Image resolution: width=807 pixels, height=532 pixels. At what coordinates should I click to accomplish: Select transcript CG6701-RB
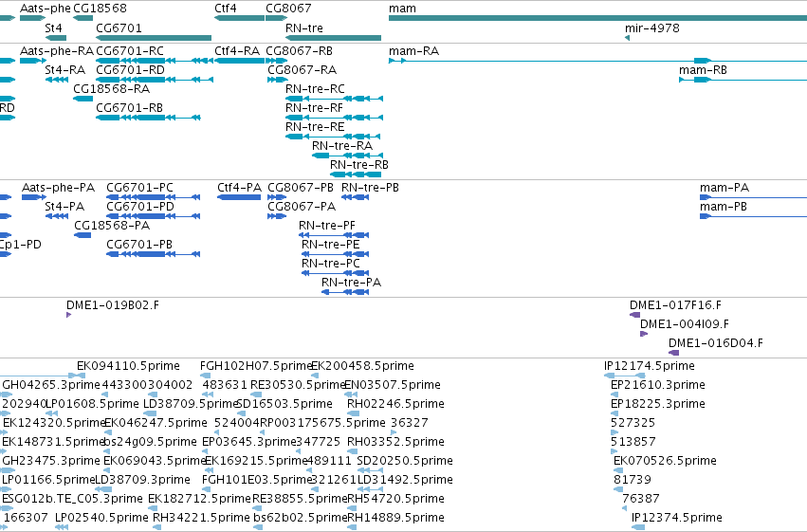click(148, 118)
